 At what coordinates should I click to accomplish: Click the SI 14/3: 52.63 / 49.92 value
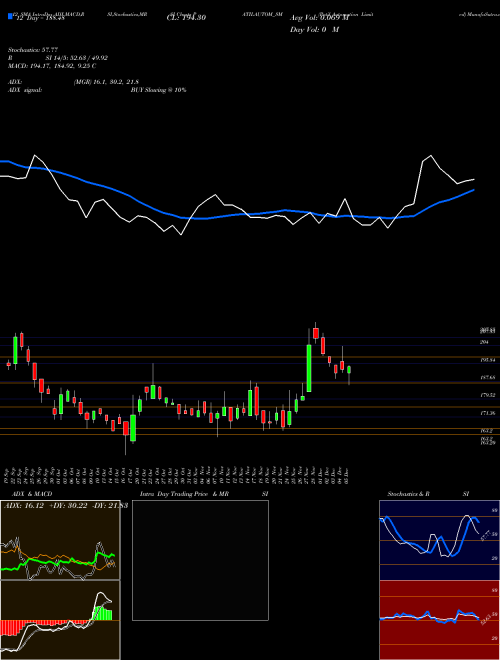click(x=77, y=59)
